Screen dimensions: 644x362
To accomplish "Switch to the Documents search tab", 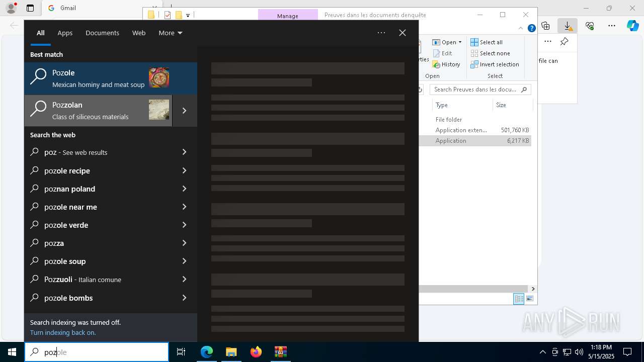I will [102, 33].
